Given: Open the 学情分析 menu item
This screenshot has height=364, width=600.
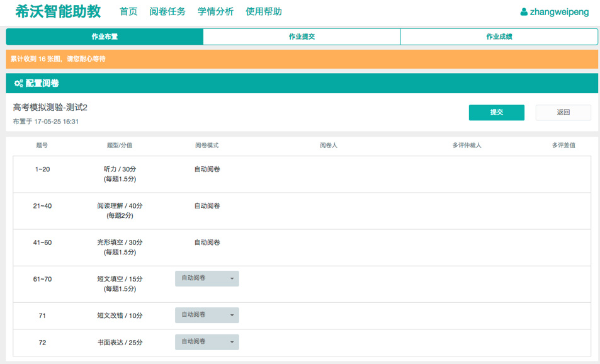Looking at the screenshot, I should point(215,12).
